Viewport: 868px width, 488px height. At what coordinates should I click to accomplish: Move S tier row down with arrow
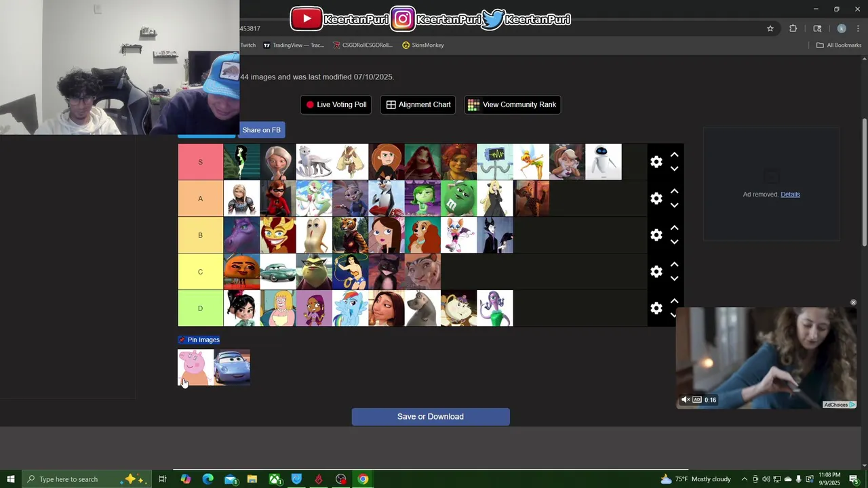pyautogui.click(x=674, y=169)
